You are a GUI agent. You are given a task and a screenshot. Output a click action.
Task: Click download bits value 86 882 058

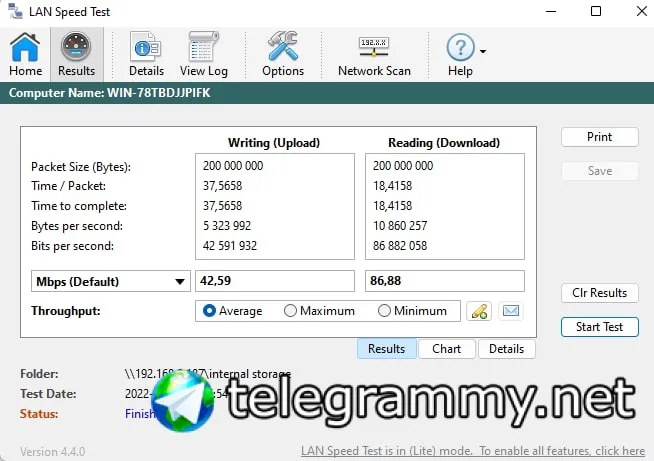click(400, 246)
